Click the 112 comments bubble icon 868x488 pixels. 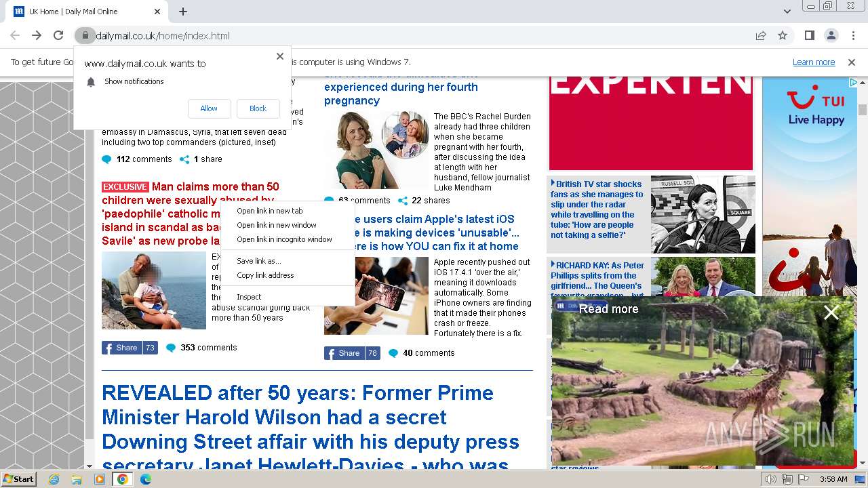point(106,160)
